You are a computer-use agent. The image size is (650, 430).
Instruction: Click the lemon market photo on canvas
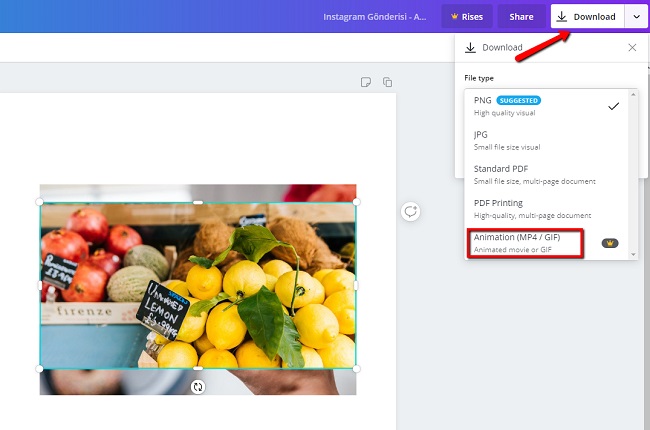click(x=198, y=285)
